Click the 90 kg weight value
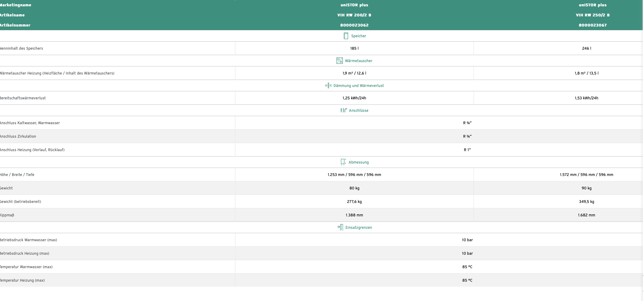The image size is (644, 301). coord(586,188)
